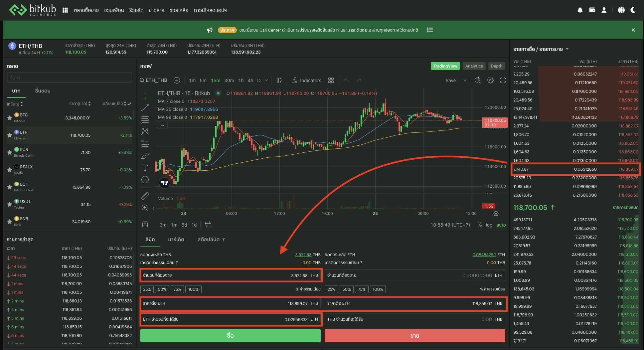Open announcement list icon in banner
The height and width of the screenshot is (350, 644).
coord(430,30)
